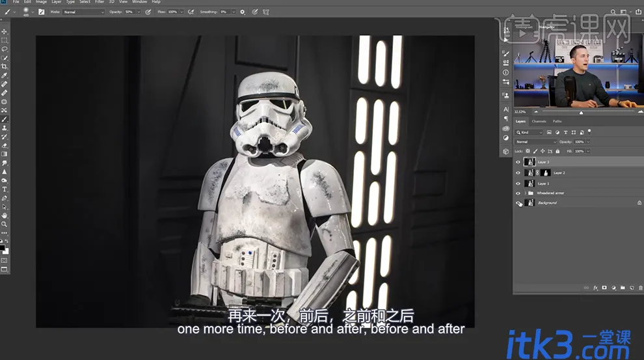Select the Eraser tool

click(x=4, y=145)
